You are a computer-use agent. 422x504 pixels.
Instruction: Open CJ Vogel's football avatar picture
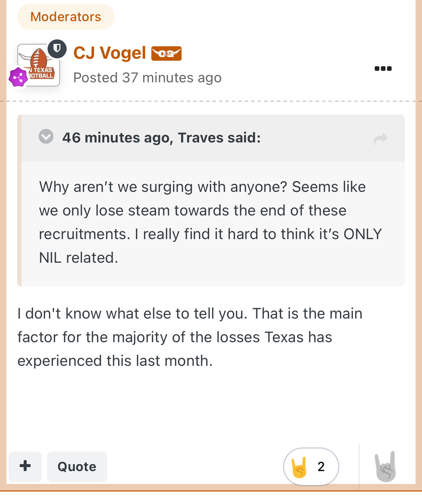[x=39, y=65]
